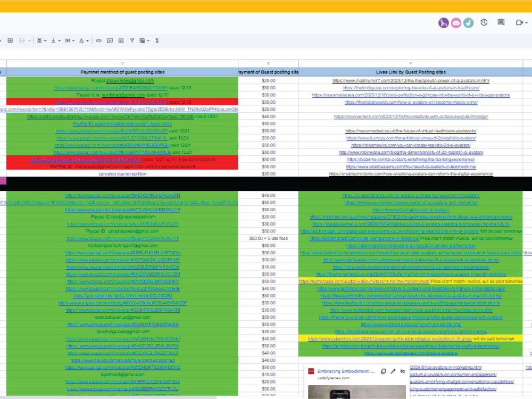The image size is (532, 399).
Task: Click the pink collaborator avatar
Action: coord(456,23)
